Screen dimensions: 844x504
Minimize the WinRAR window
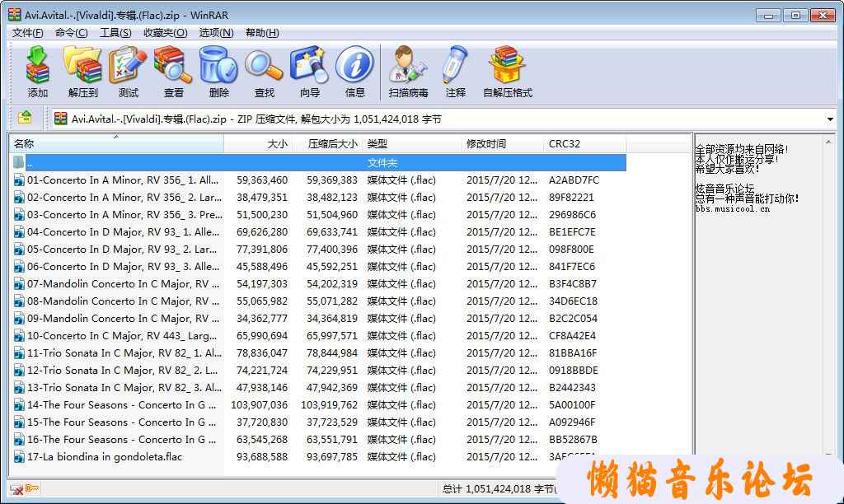[768, 15]
